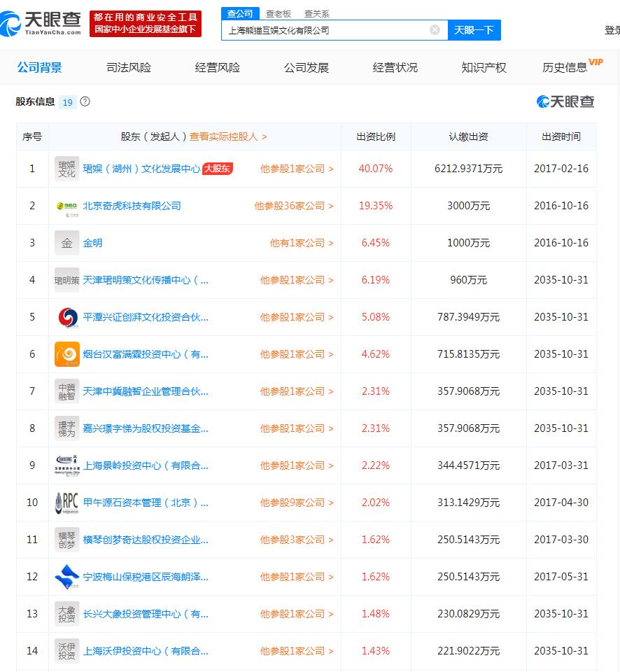Click the RPC logo for 甲午源石资本

click(x=67, y=503)
